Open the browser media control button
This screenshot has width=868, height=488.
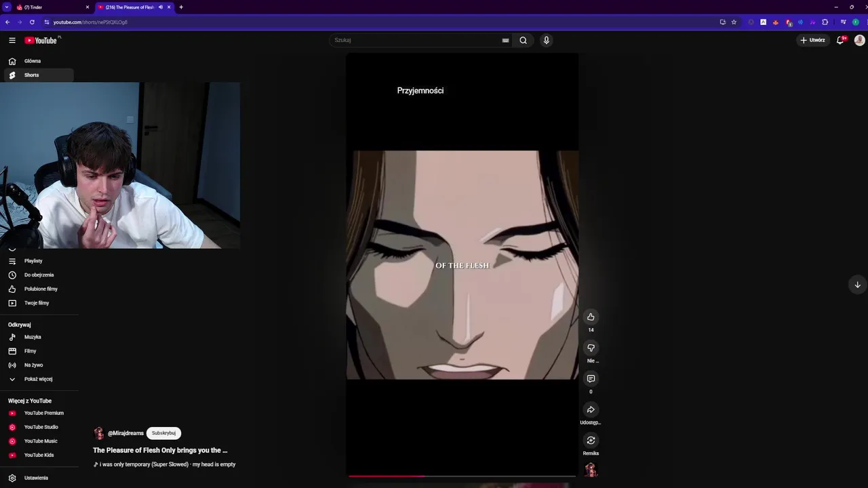point(844,22)
